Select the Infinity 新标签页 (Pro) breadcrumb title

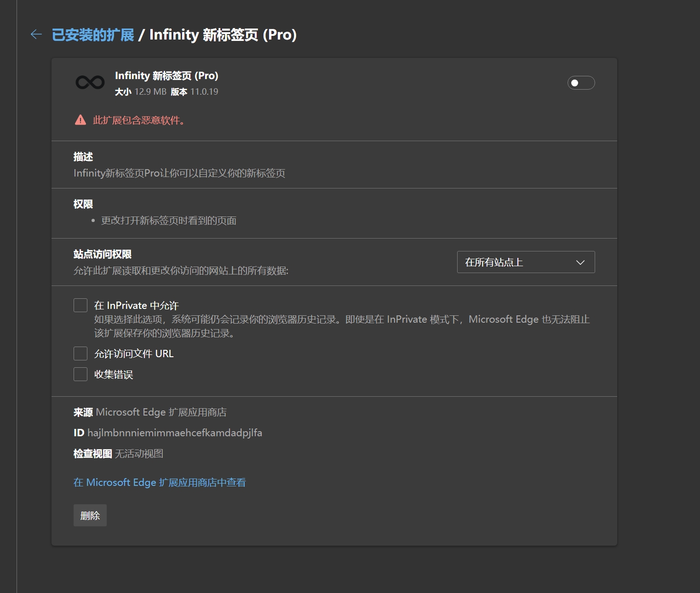click(x=224, y=34)
